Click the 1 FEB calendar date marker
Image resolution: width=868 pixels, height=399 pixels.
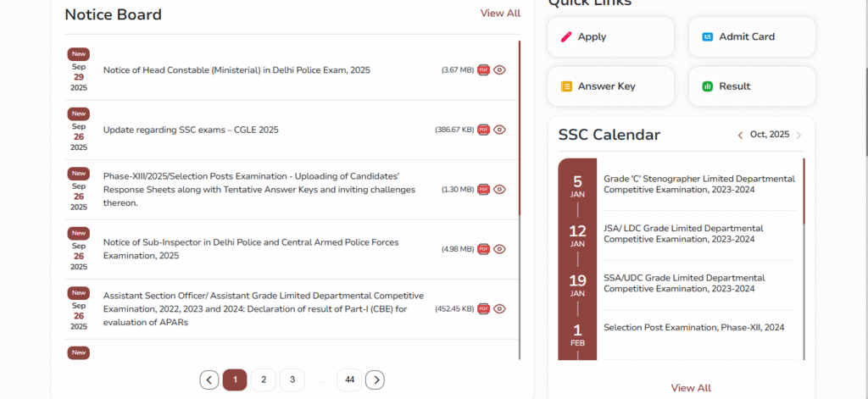pyautogui.click(x=577, y=335)
